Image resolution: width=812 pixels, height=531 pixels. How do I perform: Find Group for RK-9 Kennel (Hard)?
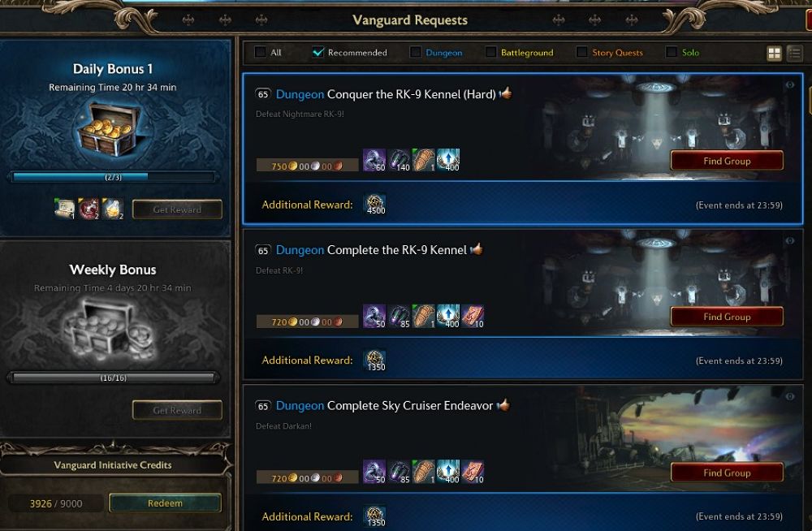[727, 161]
